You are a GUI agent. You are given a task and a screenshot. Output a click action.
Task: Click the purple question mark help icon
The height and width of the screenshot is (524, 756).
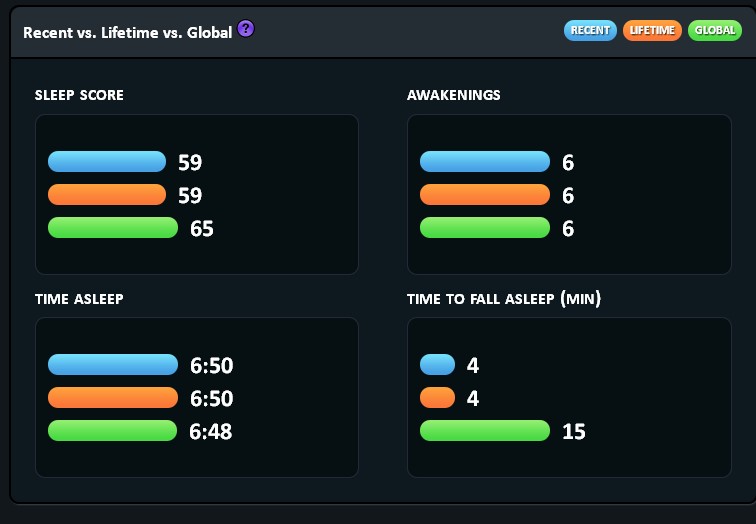click(246, 30)
